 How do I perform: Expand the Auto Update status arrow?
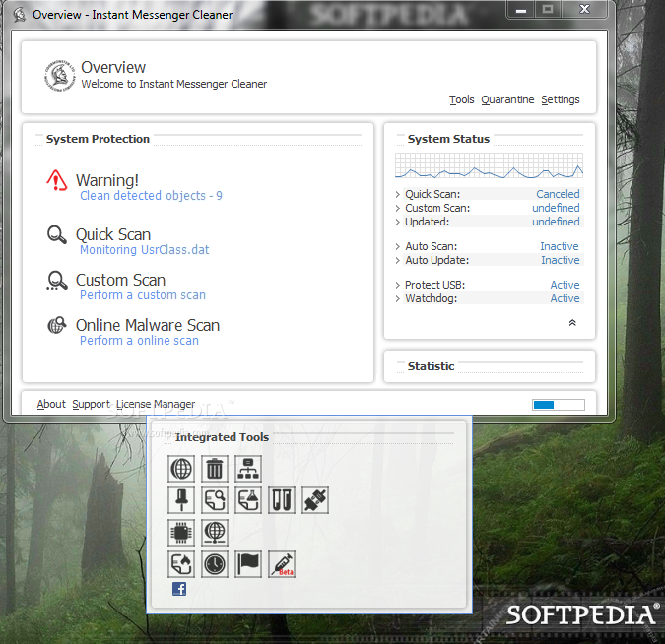pyautogui.click(x=398, y=260)
